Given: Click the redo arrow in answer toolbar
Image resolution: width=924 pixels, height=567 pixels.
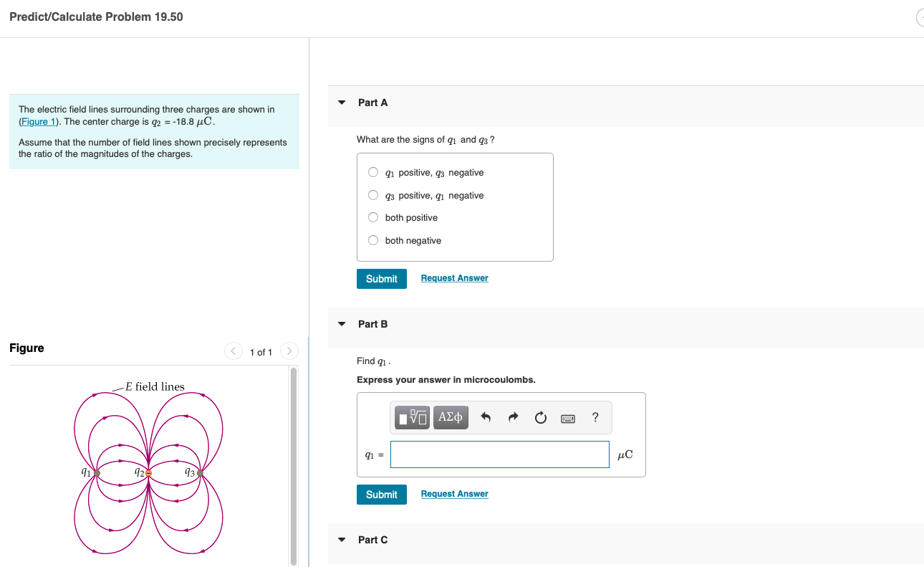Looking at the screenshot, I should pos(514,417).
